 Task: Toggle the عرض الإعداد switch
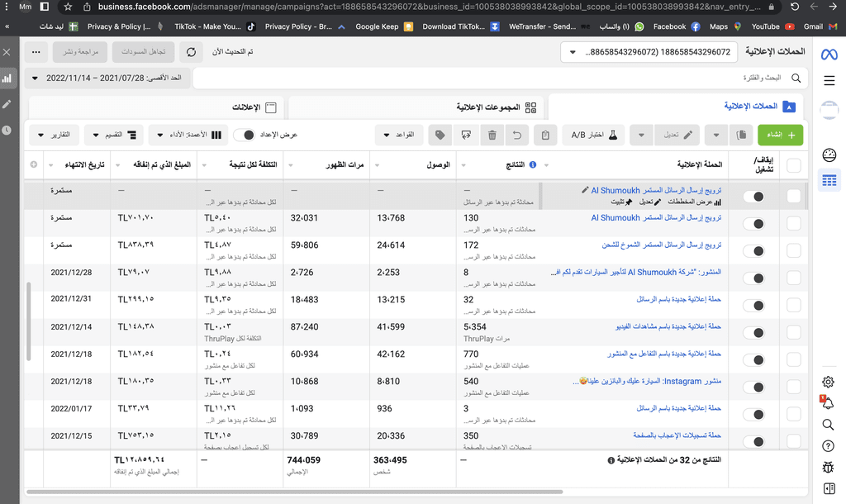[x=244, y=135]
